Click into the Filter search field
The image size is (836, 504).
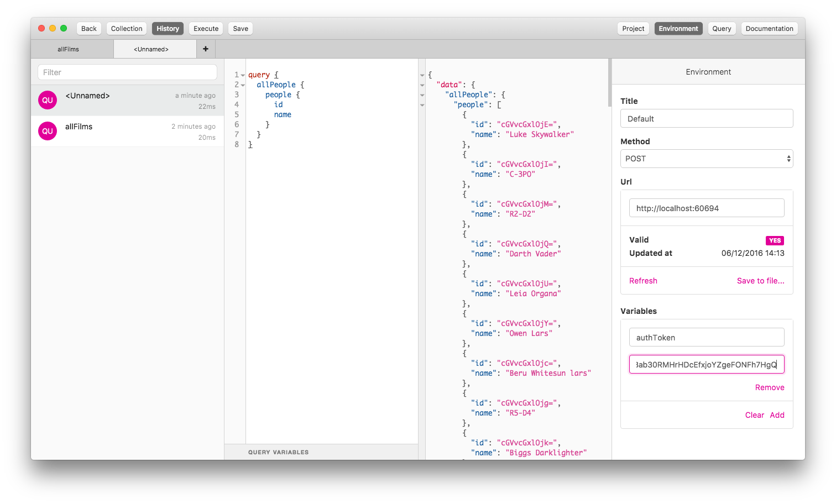(127, 72)
